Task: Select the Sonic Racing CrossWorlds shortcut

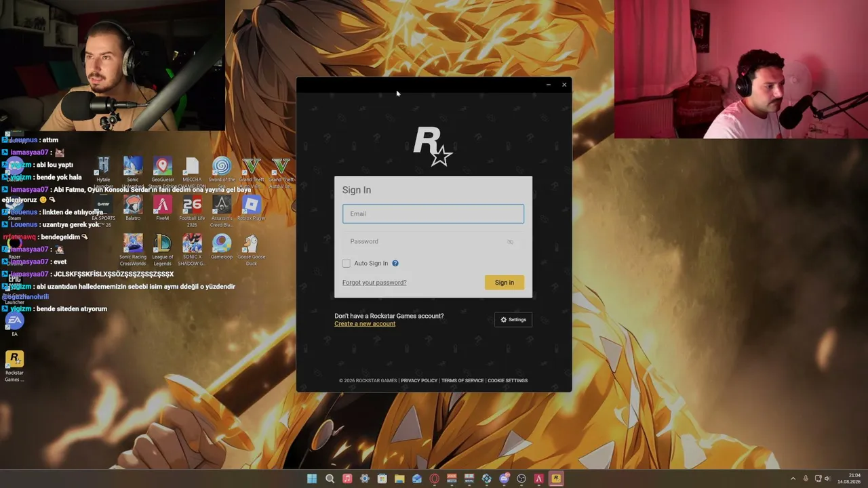Action: click(133, 249)
